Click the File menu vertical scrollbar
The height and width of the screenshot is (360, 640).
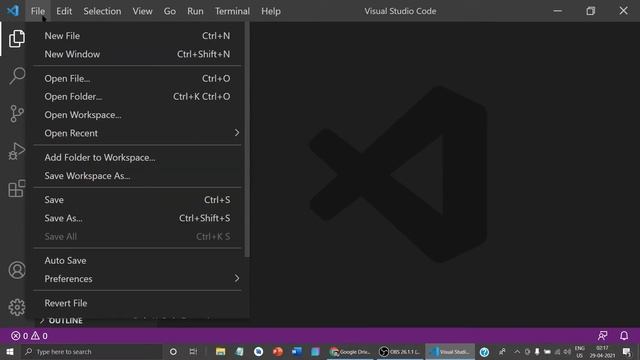(247, 140)
